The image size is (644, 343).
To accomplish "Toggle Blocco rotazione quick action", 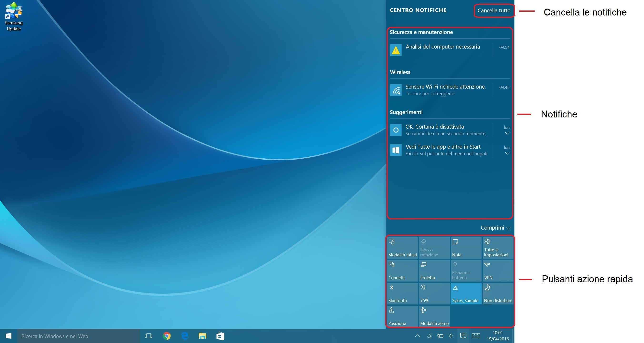I will click(434, 248).
